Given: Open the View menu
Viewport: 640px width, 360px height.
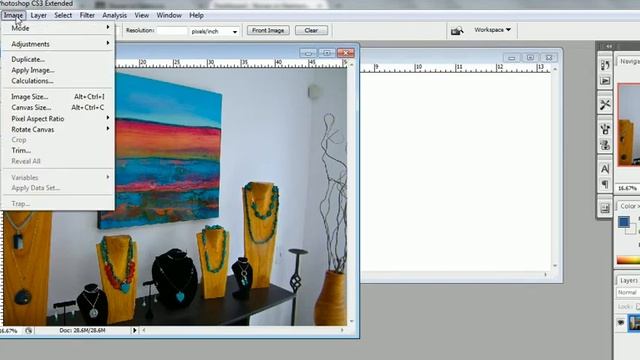Looking at the screenshot, I should point(141,16).
